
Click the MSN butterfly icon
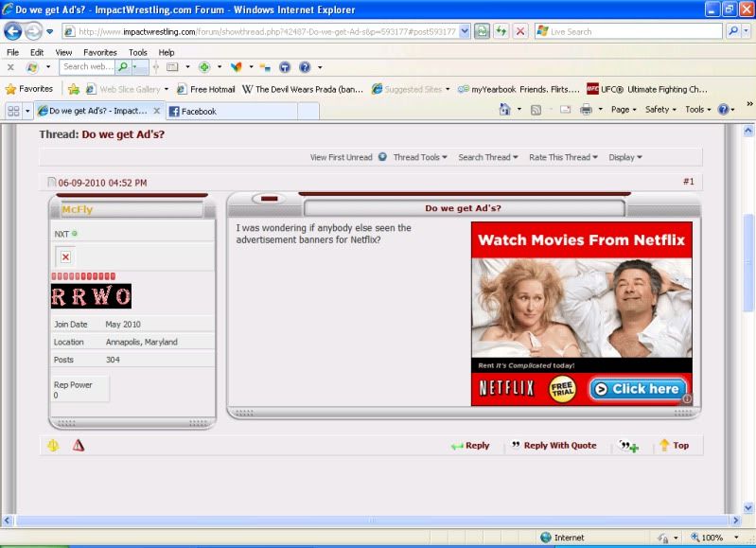(x=237, y=67)
